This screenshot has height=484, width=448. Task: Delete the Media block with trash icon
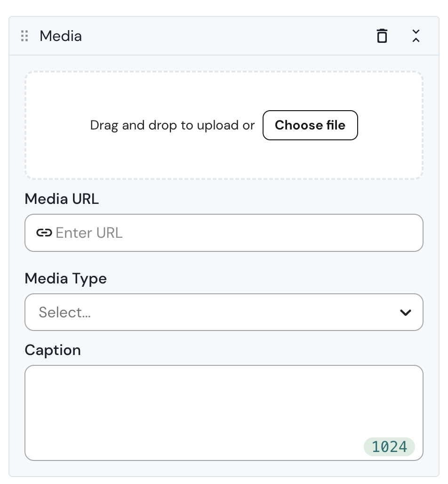[382, 36]
